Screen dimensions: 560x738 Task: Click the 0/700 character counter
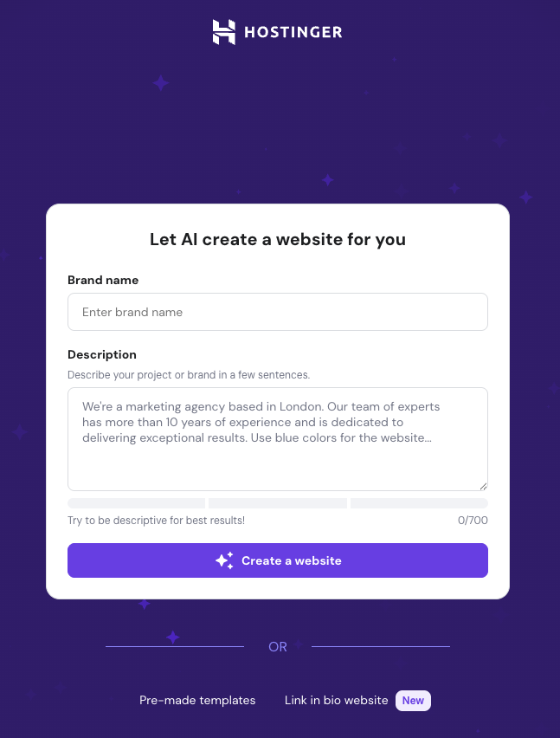(x=474, y=520)
